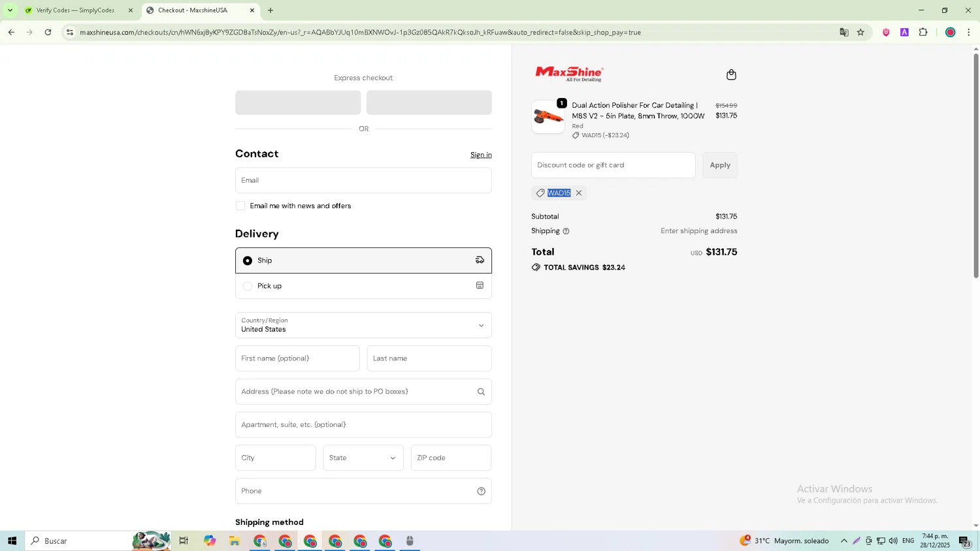Open the Chrome profile avatar
This screenshot has width=980, height=551.
(x=950, y=32)
